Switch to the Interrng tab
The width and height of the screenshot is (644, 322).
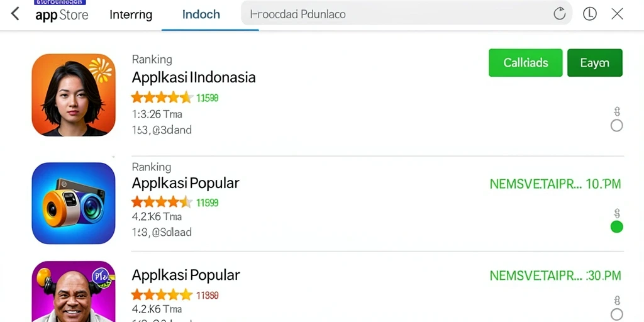click(131, 15)
